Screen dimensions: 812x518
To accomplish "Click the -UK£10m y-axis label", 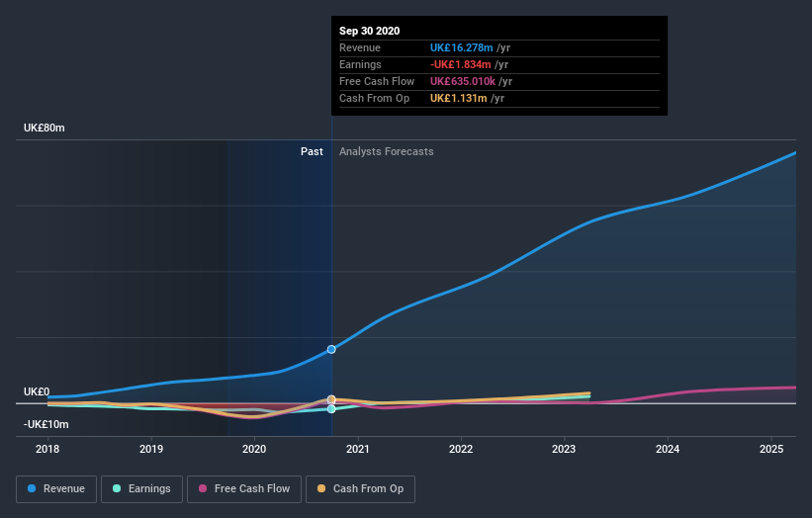I will click(x=46, y=424).
